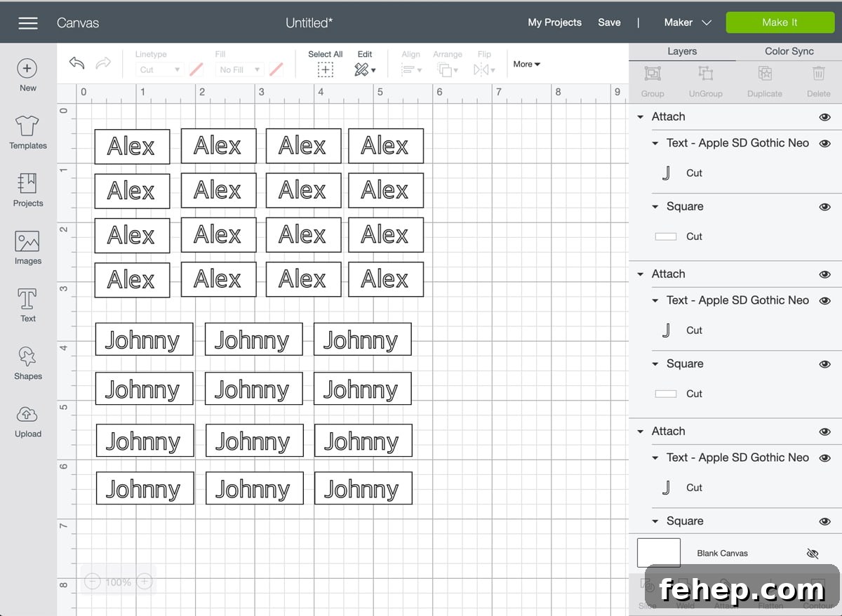Image resolution: width=842 pixels, height=616 pixels.
Task: Open the Shapes panel
Action: coord(27,356)
